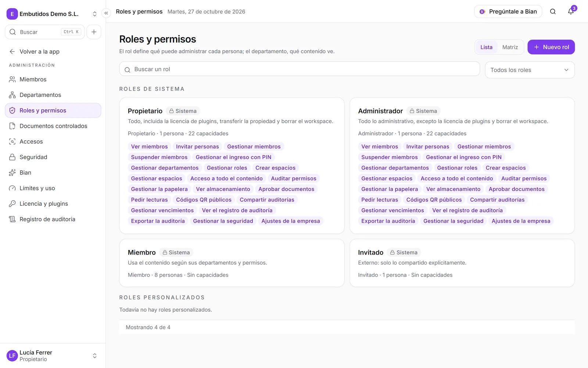Focus the sidebar Buscar field
588x368 pixels.
coord(45,32)
